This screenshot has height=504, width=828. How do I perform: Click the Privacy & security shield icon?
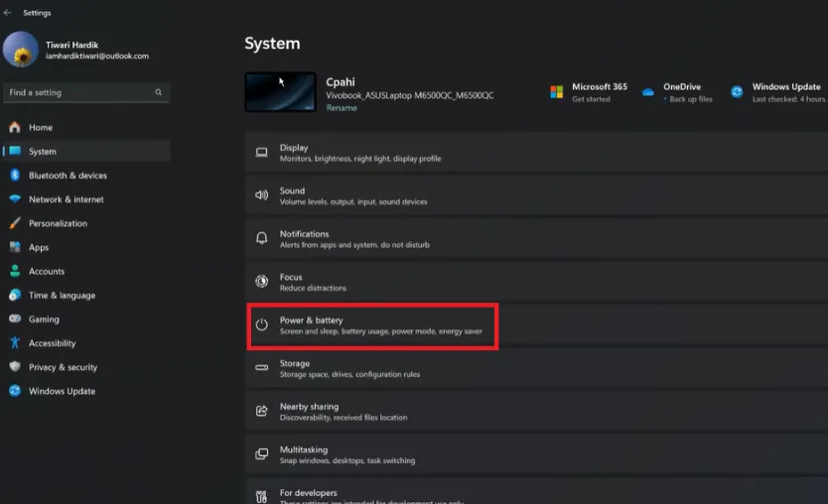click(x=15, y=367)
